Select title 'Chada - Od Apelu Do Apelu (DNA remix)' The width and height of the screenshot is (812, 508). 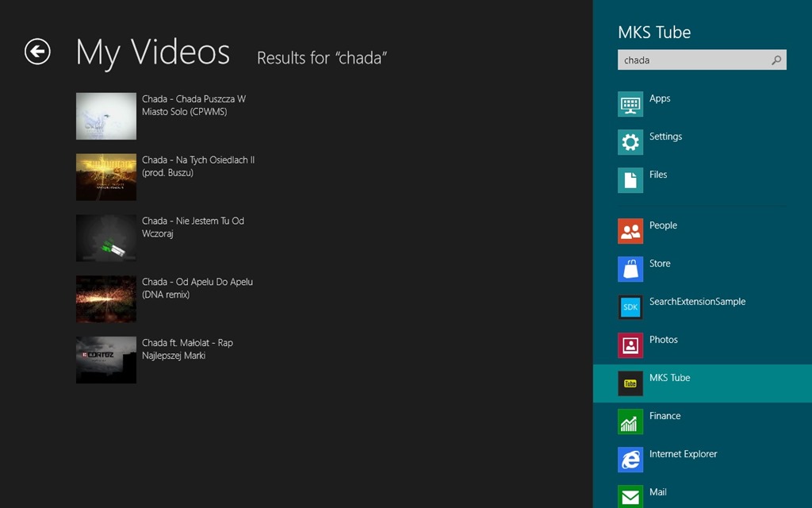point(197,288)
